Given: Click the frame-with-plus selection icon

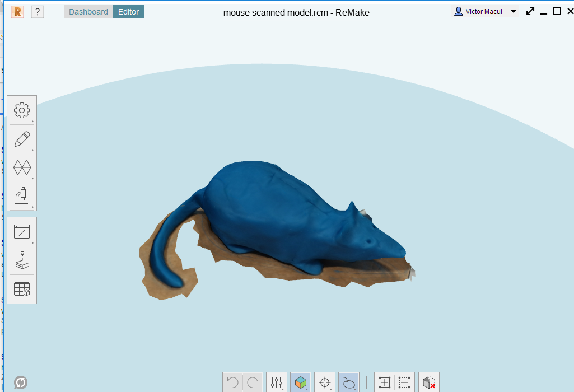Looking at the screenshot, I should coord(385,382).
